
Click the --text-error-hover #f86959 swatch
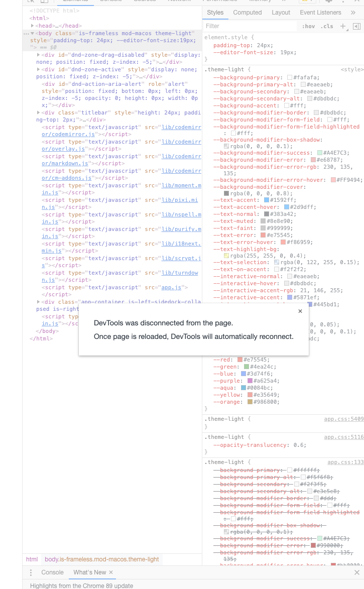pyautogui.click(x=283, y=243)
